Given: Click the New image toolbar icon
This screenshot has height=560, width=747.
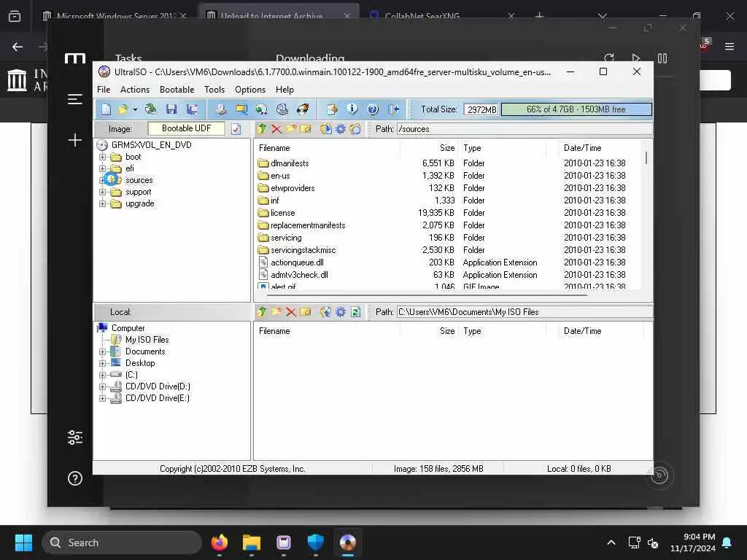Looking at the screenshot, I should [x=106, y=109].
